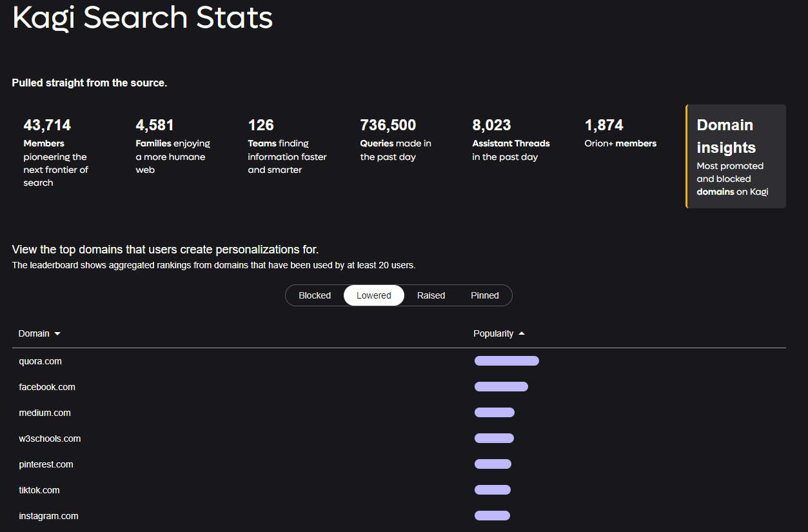Select the pinterest.com row
Viewport: 808px width, 532px height.
click(x=399, y=464)
